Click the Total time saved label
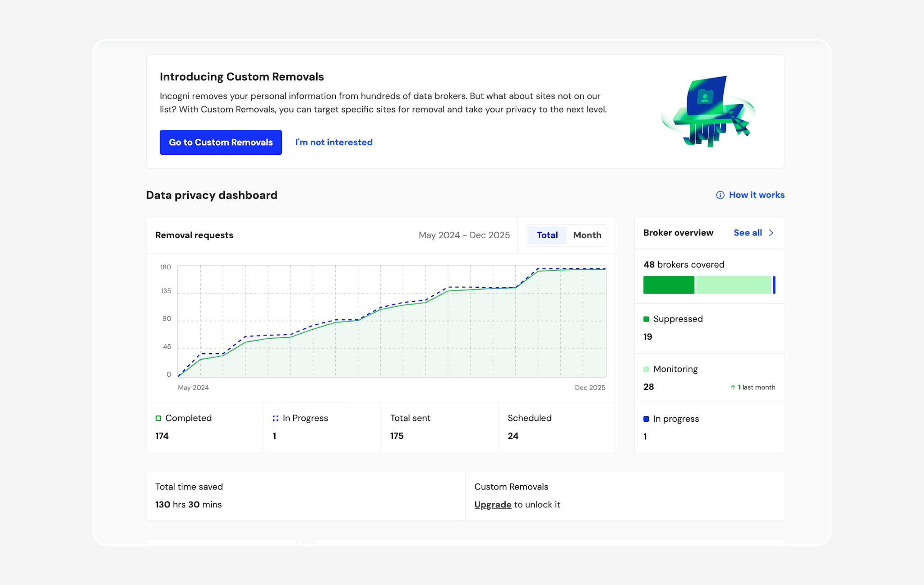 point(189,487)
